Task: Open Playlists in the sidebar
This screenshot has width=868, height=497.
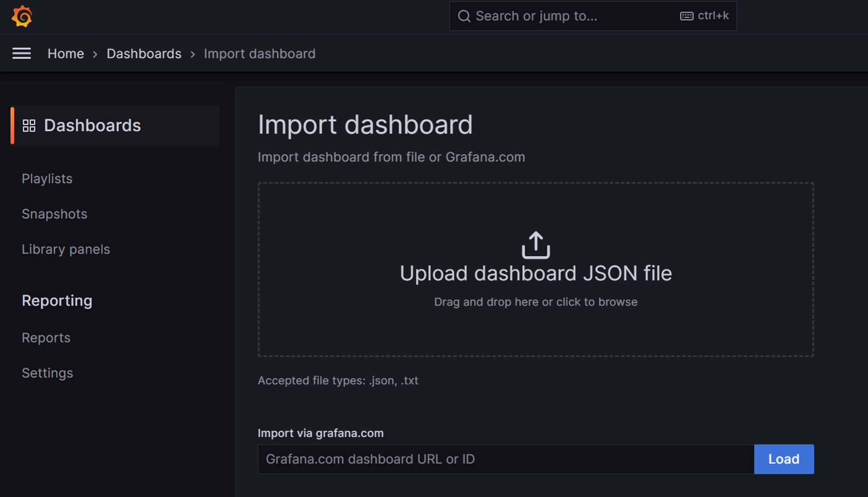Action: [47, 179]
